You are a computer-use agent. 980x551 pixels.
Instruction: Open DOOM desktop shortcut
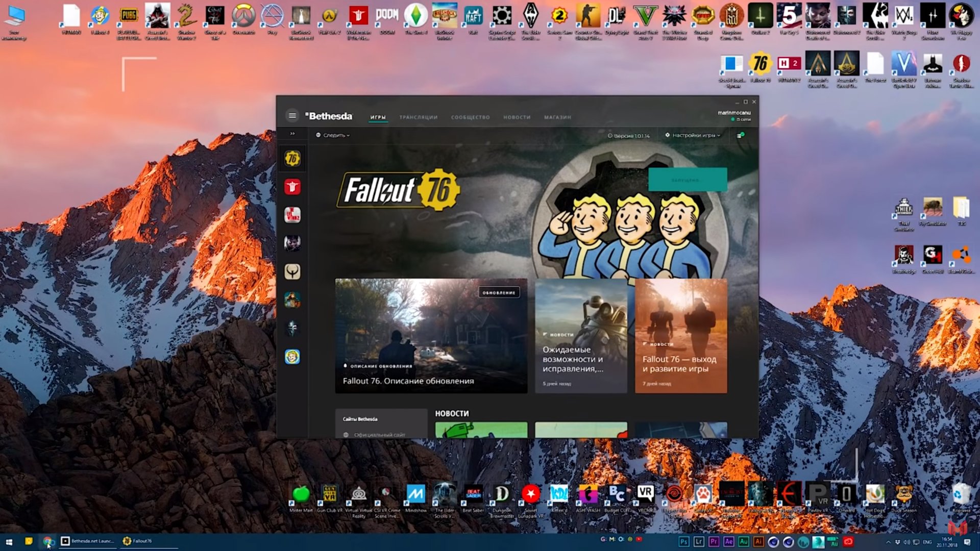(x=387, y=21)
